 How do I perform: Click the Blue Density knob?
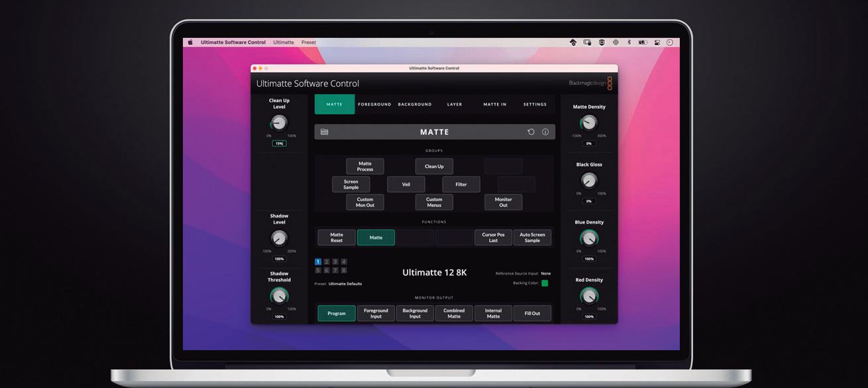click(x=589, y=238)
